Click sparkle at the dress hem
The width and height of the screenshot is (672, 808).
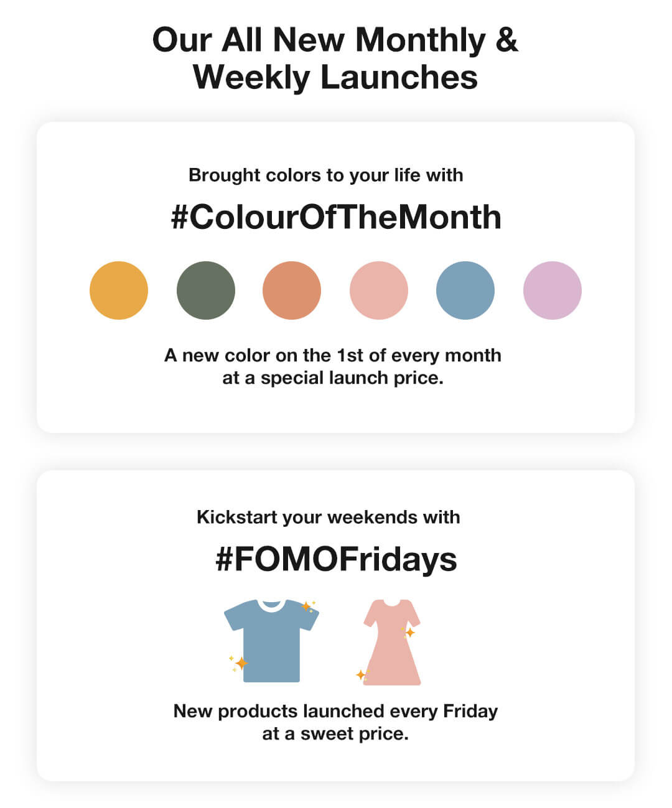tap(360, 674)
